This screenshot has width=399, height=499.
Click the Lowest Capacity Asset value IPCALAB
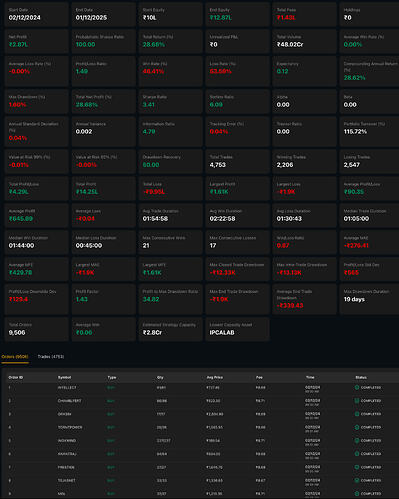tap(222, 333)
